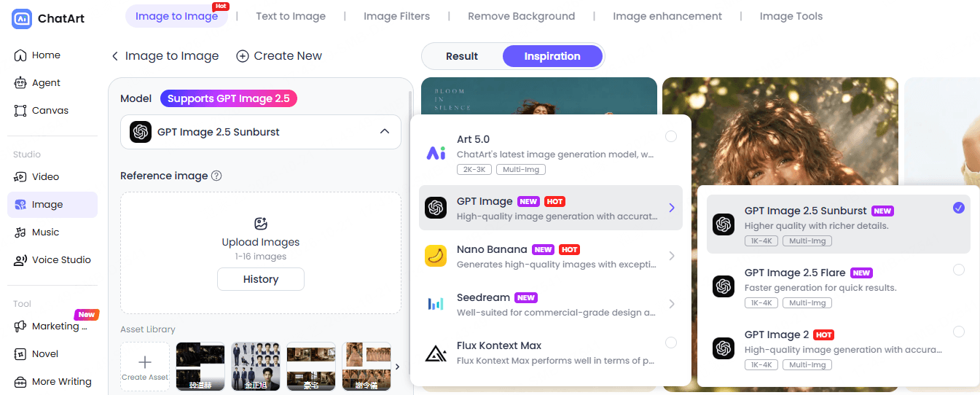
Task: Click the ChatArt logo icon
Action: [21, 19]
